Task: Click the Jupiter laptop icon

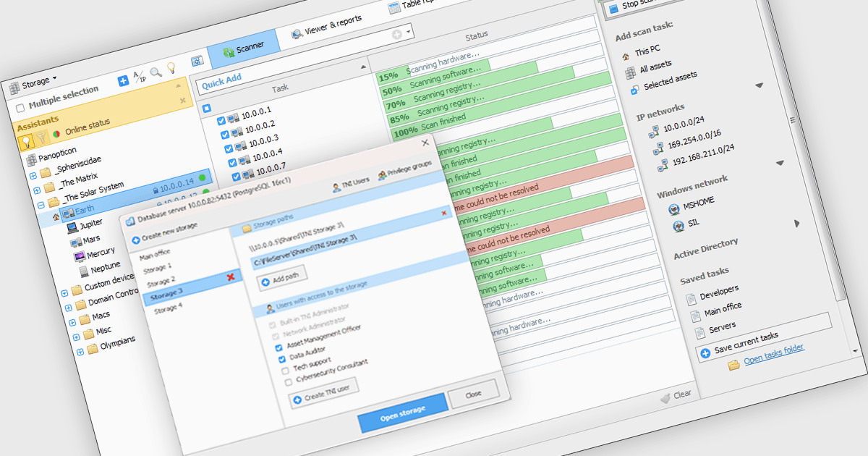Action: click(72, 227)
